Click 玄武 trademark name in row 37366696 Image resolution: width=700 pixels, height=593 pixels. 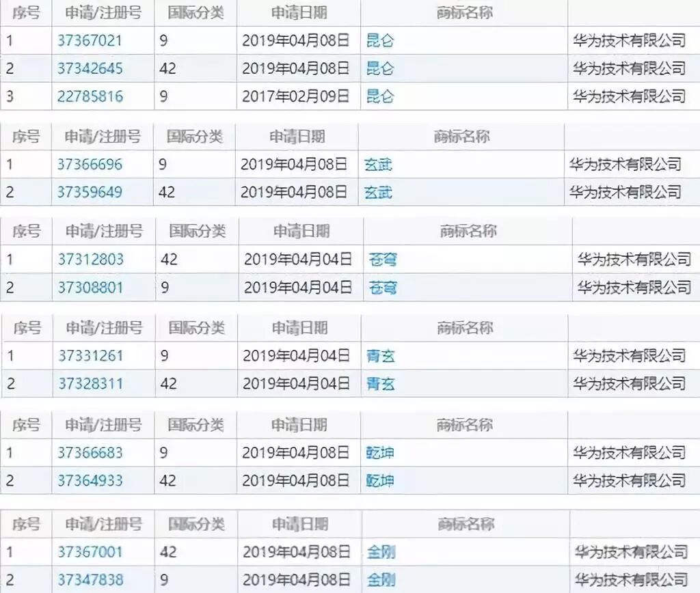coord(378,164)
